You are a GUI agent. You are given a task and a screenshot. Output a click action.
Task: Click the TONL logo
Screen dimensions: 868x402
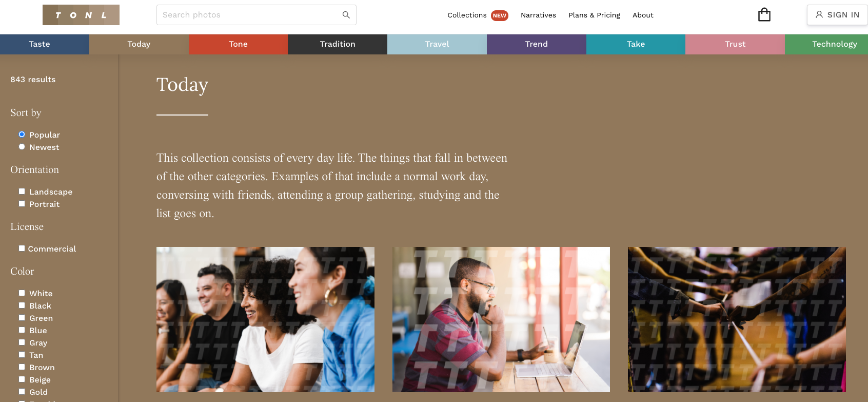pos(81,15)
